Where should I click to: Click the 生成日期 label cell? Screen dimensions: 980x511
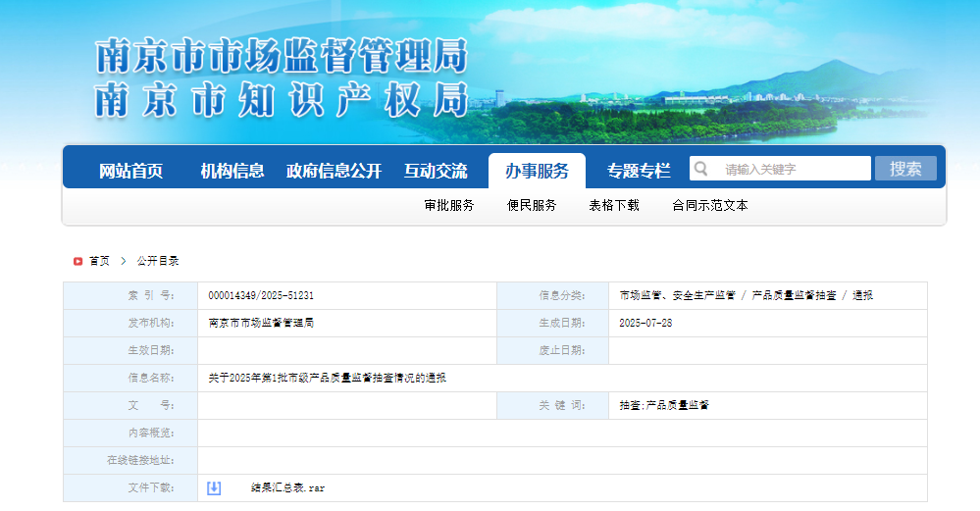point(553,323)
